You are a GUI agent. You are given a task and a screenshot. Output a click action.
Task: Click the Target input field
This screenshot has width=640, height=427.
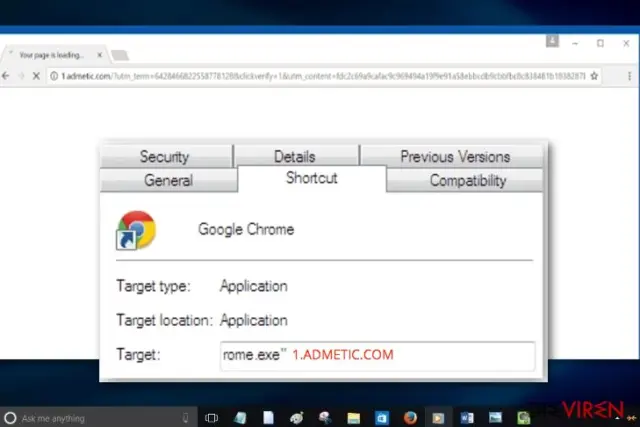coord(378,355)
